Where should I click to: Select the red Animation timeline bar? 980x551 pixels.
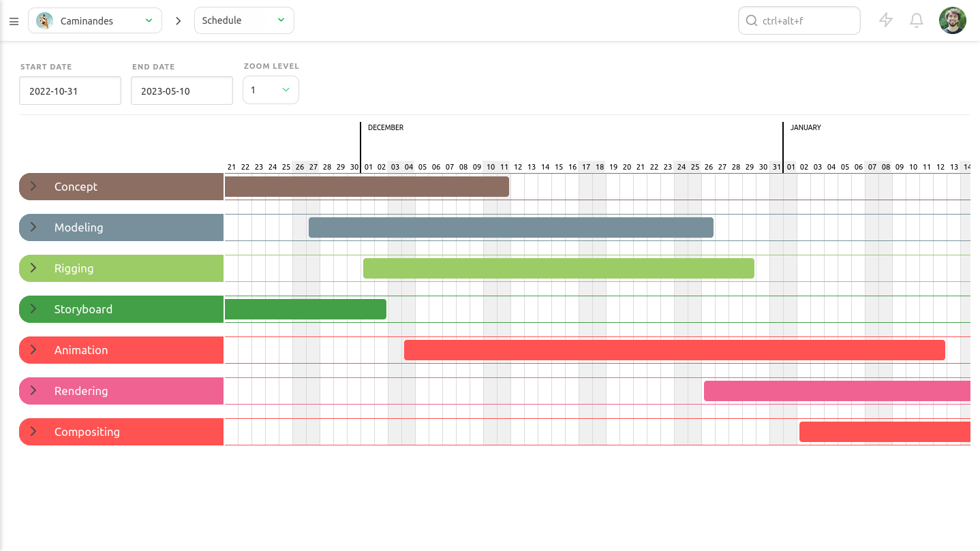[674, 350]
